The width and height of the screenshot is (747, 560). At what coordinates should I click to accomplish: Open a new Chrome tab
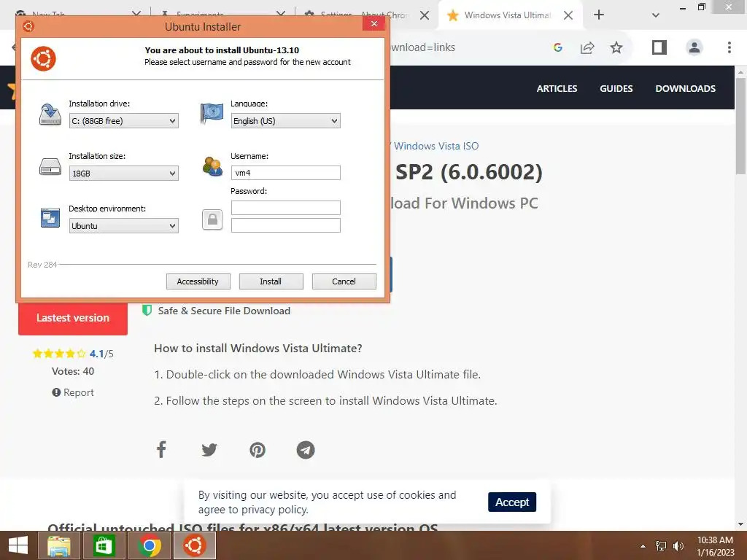[x=599, y=15]
